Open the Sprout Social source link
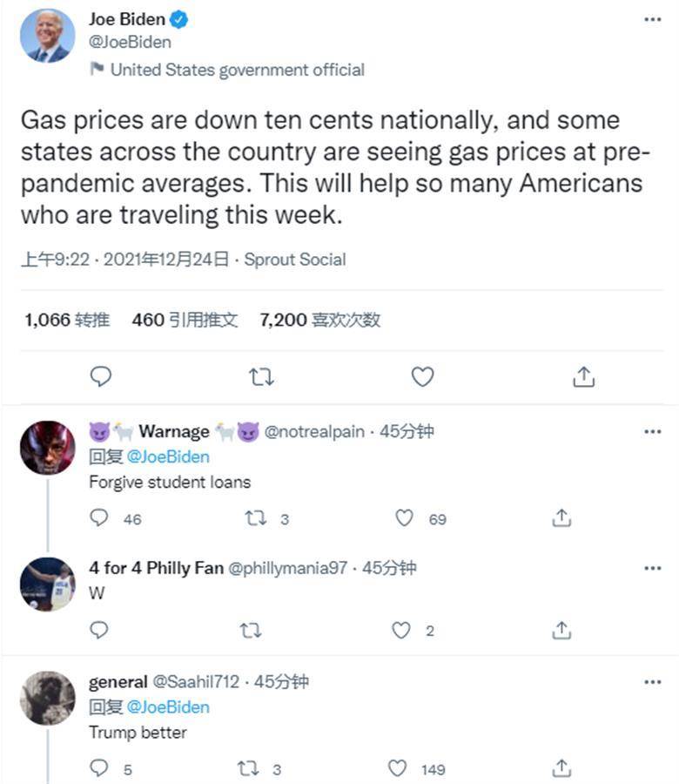The width and height of the screenshot is (679, 784). tap(295, 259)
